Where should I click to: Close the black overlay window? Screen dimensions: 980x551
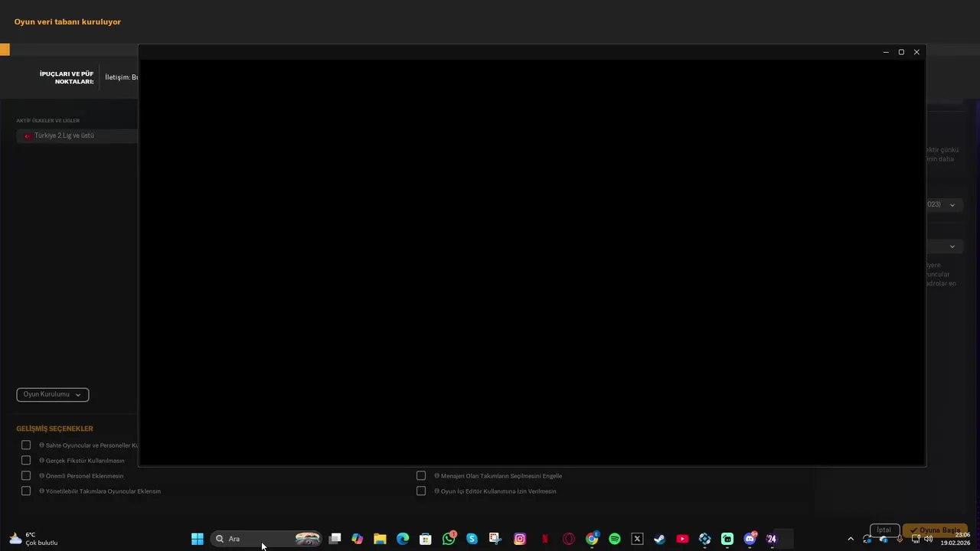click(916, 52)
